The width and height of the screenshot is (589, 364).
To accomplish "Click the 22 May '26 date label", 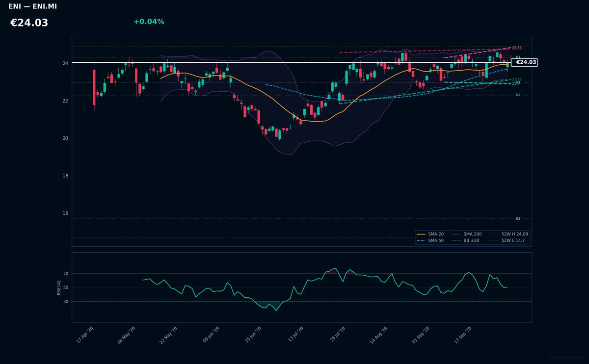I will pyautogui.click(x=169, y=335).
